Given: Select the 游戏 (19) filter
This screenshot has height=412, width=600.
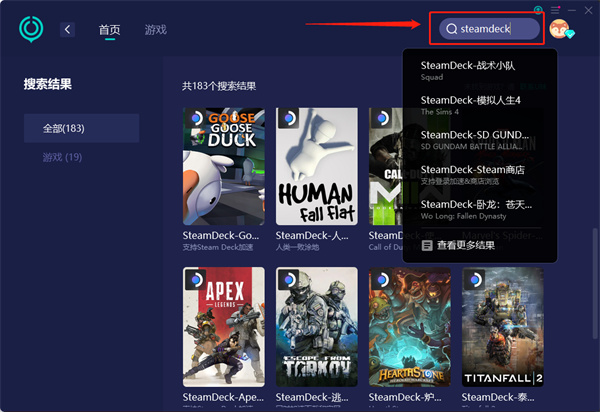Looking at the screenshot, I should coord(62,157).
